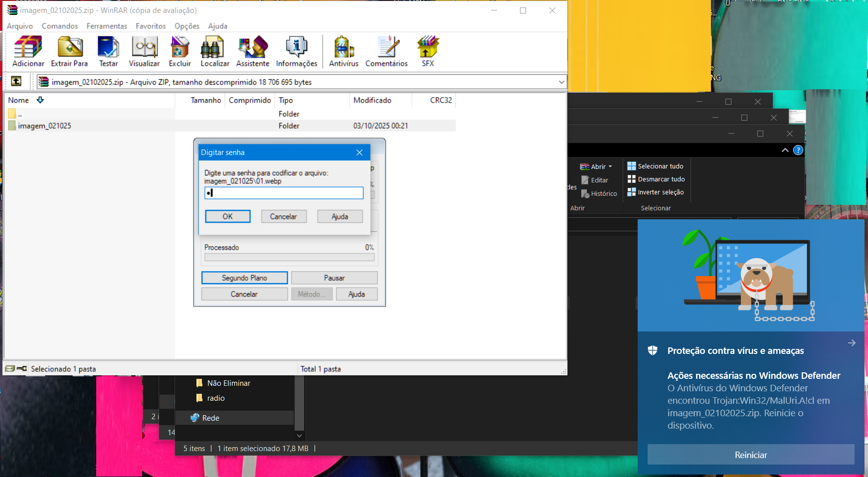Click Ajuda in the extraction progress dialog

pos(356,294)
